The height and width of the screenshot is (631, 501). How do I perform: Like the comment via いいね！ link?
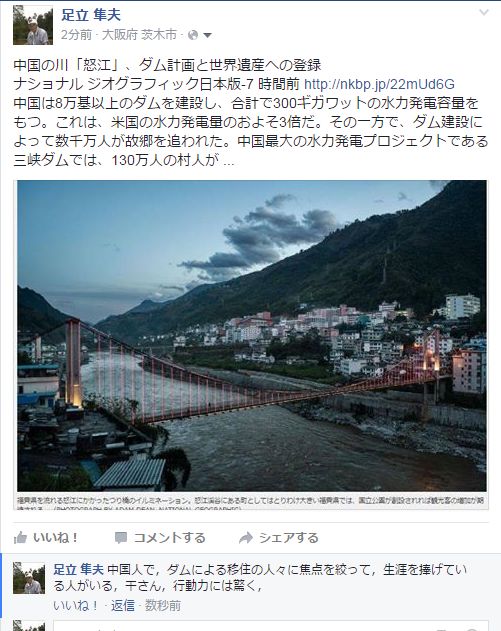(x=76, y=605)
